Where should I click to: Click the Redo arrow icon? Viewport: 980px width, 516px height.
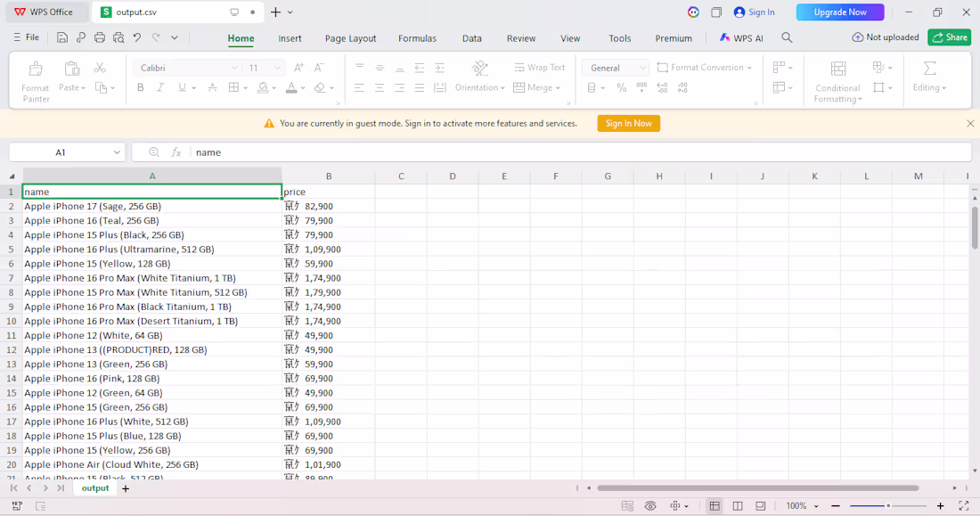coord(156,37)
